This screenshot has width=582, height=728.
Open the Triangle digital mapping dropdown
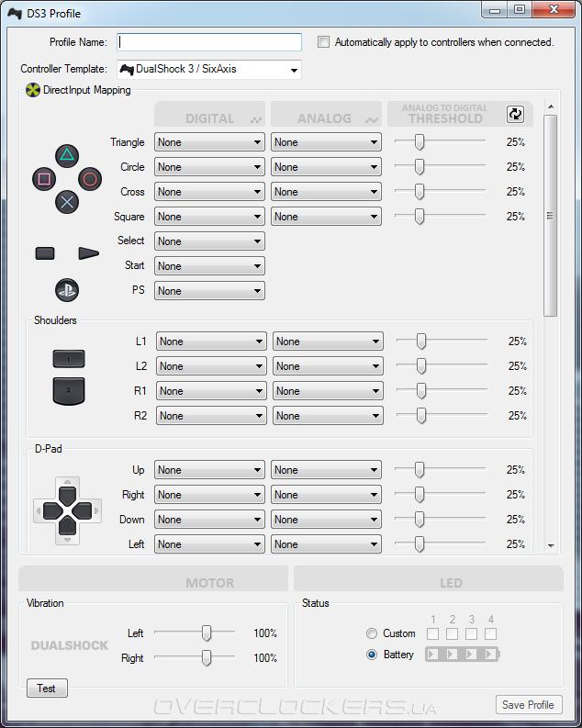210,142
